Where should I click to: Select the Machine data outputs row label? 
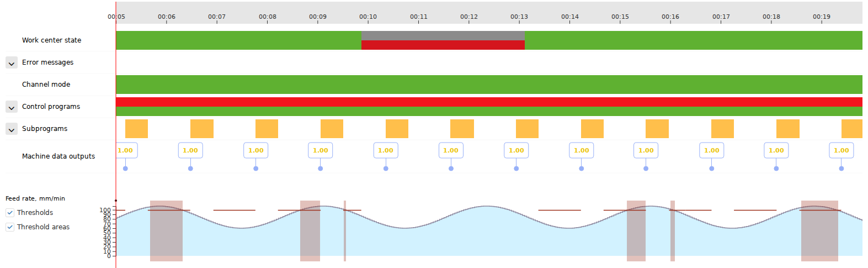[58, 156]
